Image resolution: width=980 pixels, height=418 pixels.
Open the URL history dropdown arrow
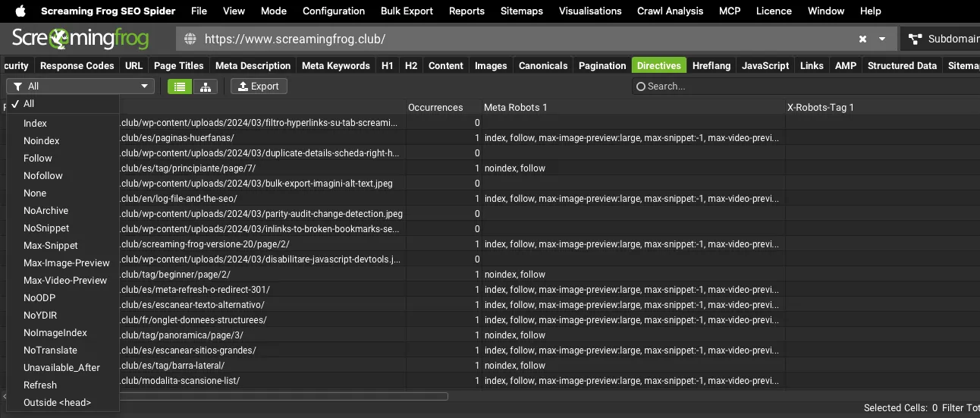(882, 39)
